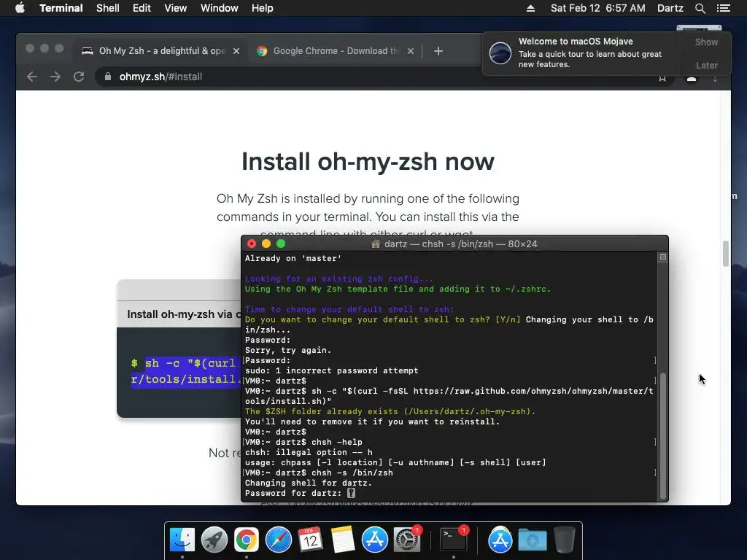Switch to the Oh My Zsh tab
Screen dimensions: 747x560
[x=161, y=51]
